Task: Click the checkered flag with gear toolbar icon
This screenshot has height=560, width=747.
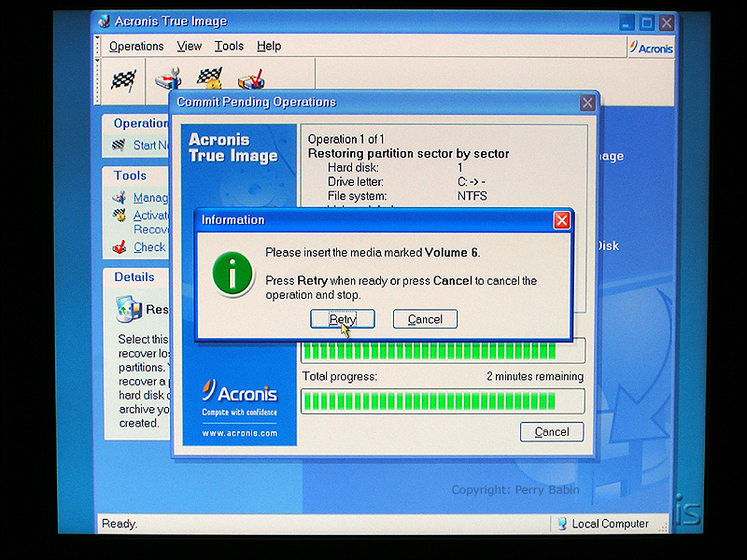Action: point(210,78)
